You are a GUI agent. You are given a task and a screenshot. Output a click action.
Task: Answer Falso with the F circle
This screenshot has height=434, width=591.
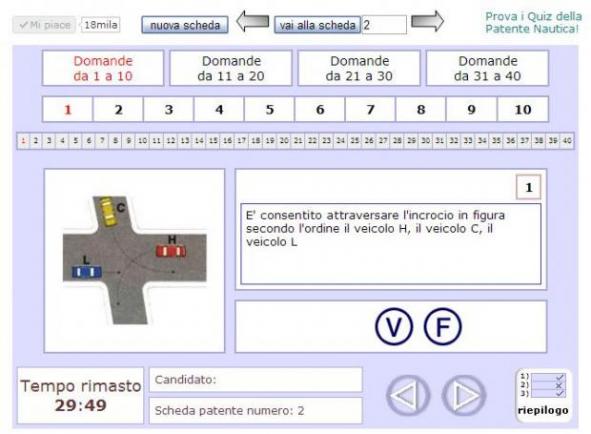tap(442, 327)
